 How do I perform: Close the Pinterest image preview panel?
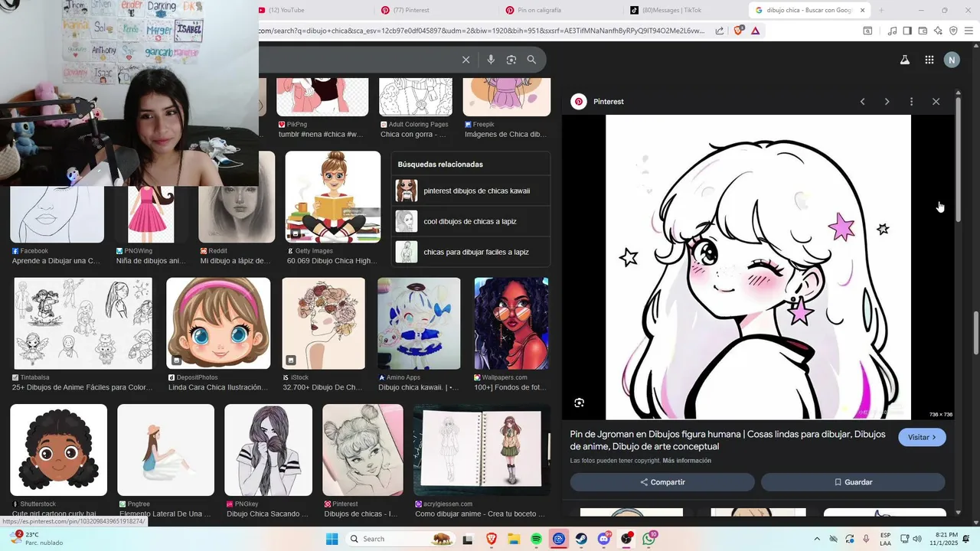point(936,102)
